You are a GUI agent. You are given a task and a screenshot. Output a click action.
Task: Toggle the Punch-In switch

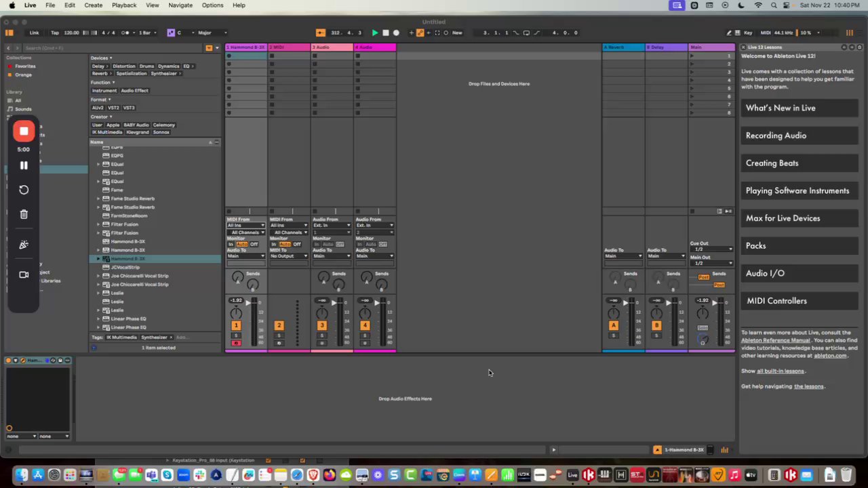[x=516, y=33]
